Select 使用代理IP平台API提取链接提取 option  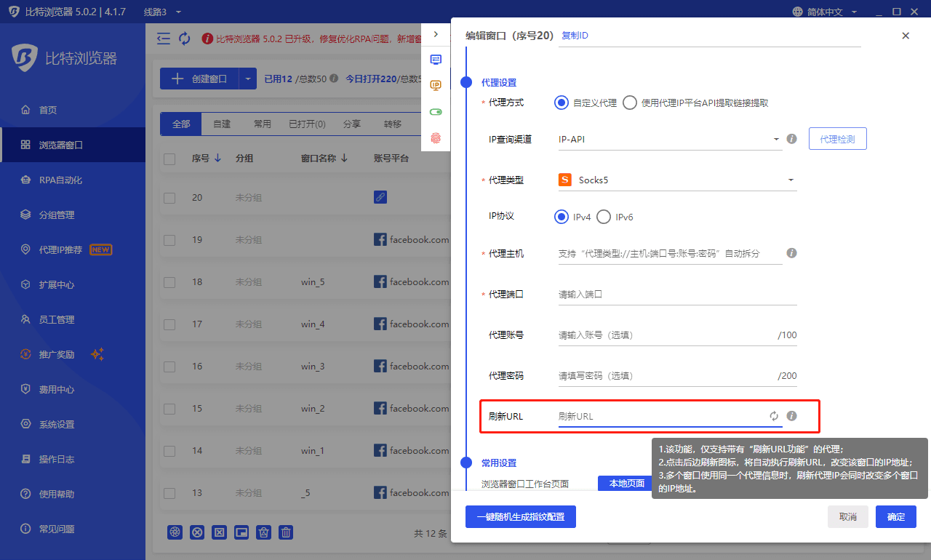click(x=630, y=103)
